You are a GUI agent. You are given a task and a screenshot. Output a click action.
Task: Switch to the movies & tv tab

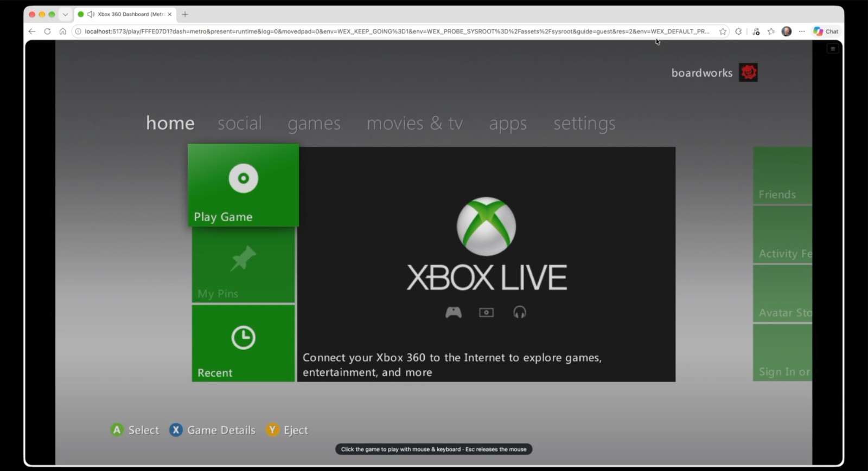[x=415, y=123]
